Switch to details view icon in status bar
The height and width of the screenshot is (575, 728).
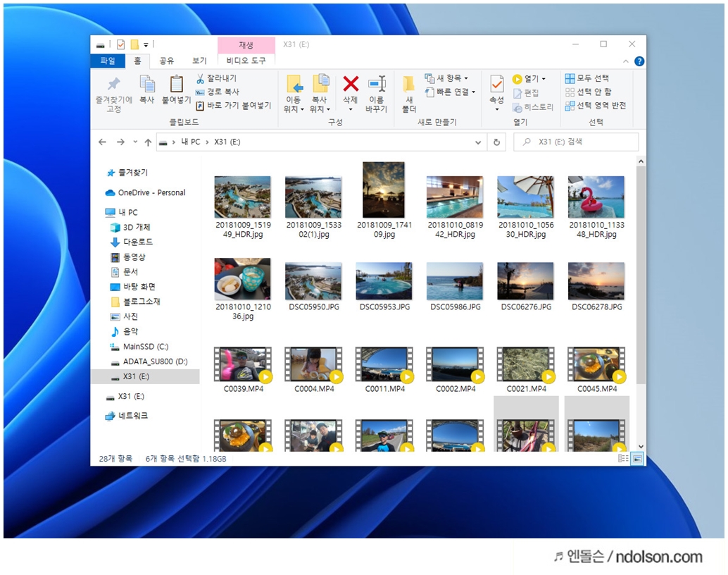[623, 459]
